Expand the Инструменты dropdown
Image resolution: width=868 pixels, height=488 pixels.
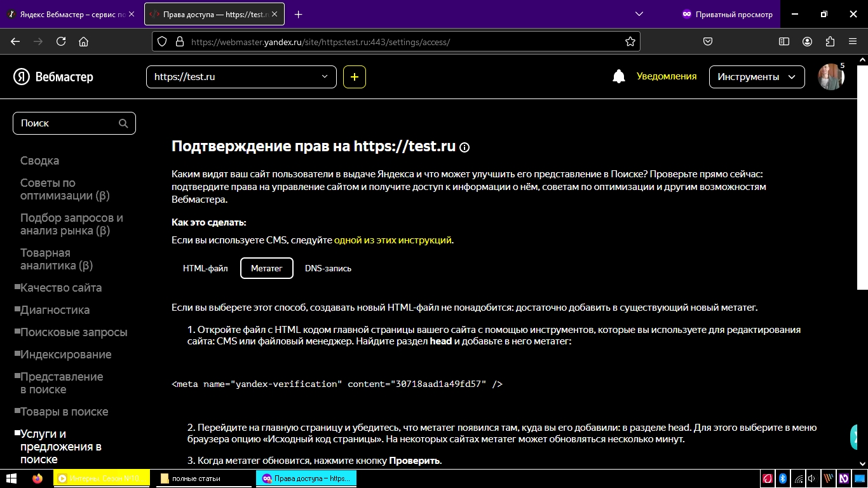point(757,77)
